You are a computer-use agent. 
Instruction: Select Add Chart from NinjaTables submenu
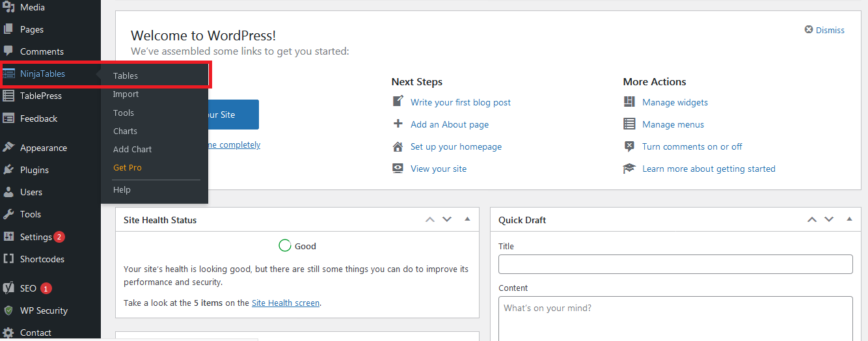click(x=132, y=149)
